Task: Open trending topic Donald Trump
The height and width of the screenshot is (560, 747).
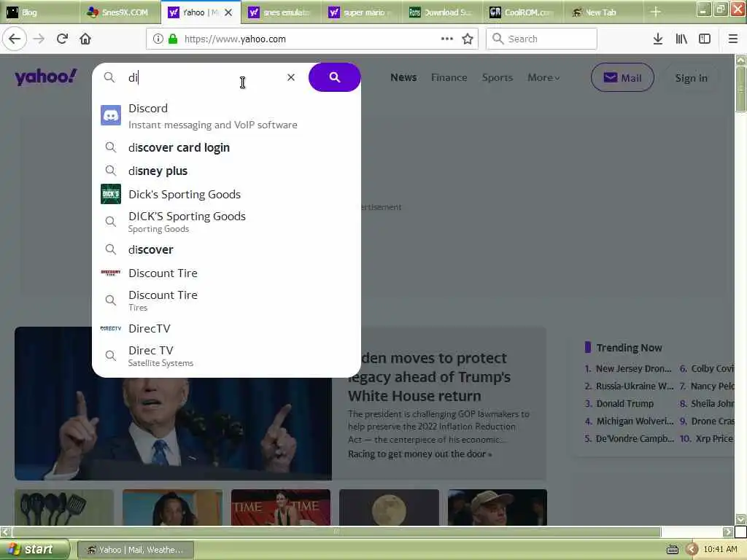Action: tap(625, 404)
